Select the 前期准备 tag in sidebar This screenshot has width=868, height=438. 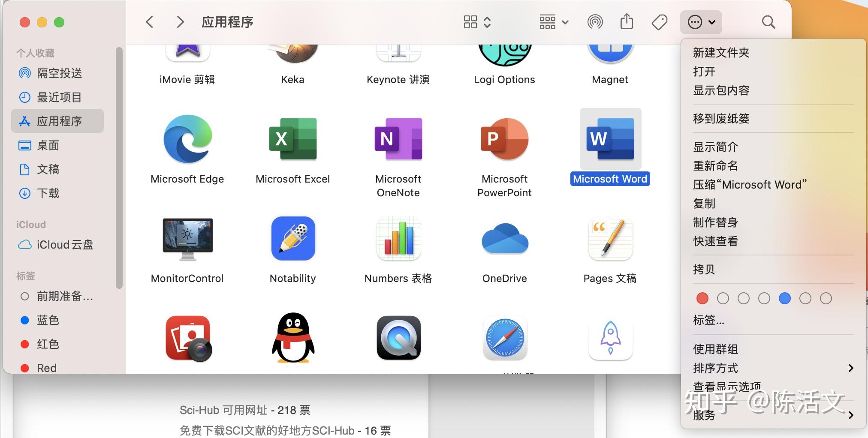pos(57,296)
